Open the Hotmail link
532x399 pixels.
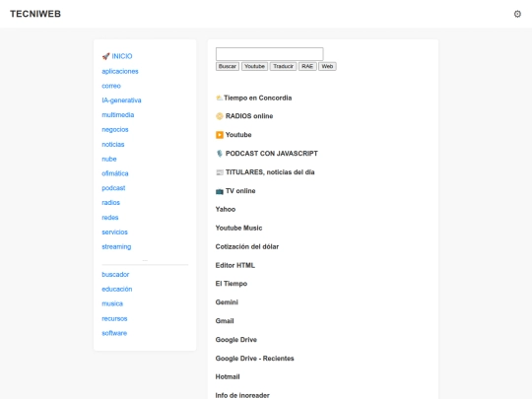point(228,377)
